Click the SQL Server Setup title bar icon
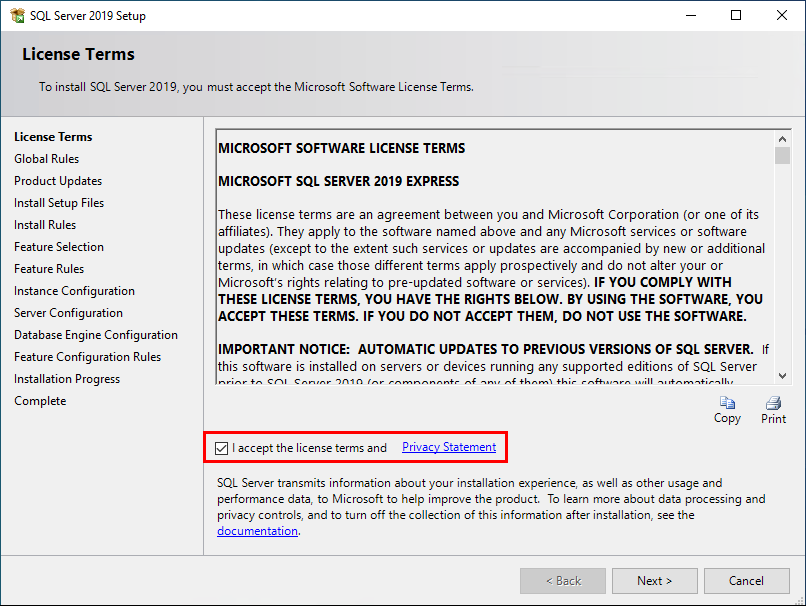 [16, 15]
